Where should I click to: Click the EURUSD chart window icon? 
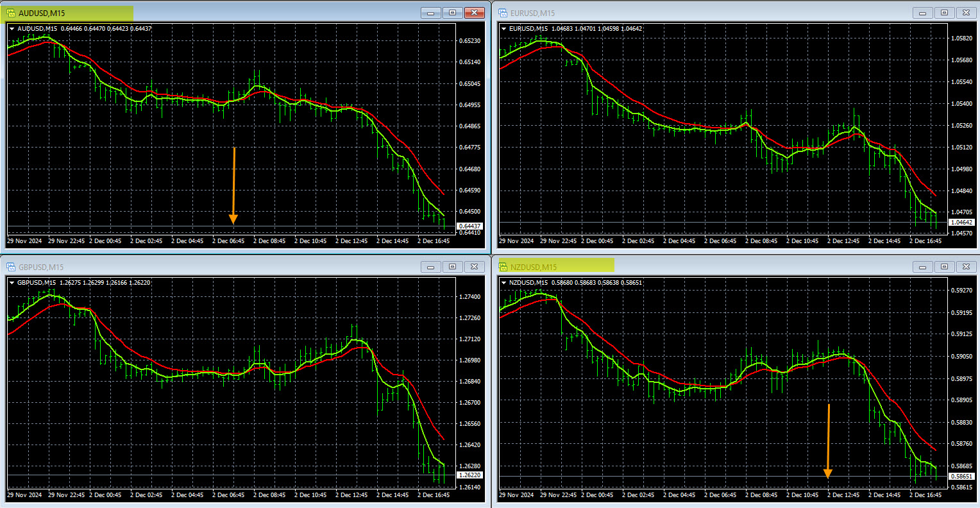click(503, 13)
